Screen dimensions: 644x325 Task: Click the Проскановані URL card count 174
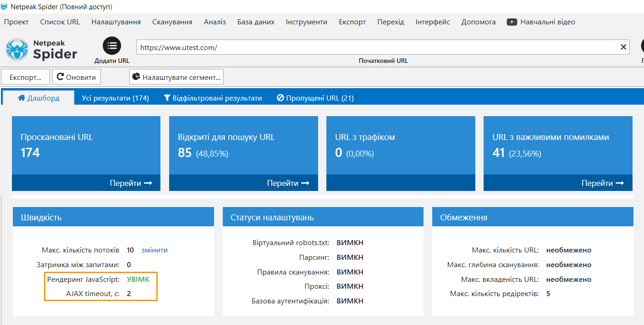30,152
